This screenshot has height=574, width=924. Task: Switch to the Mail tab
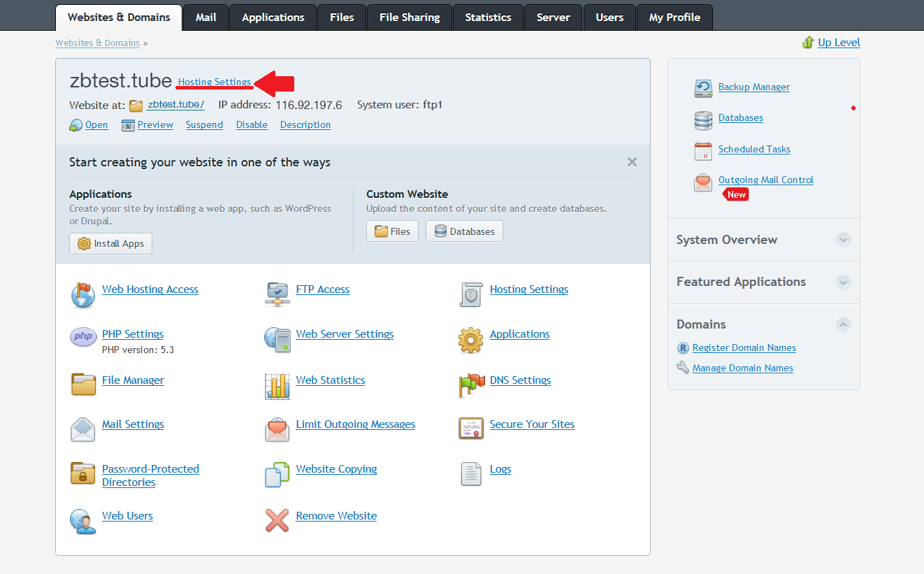pos(205,17)
